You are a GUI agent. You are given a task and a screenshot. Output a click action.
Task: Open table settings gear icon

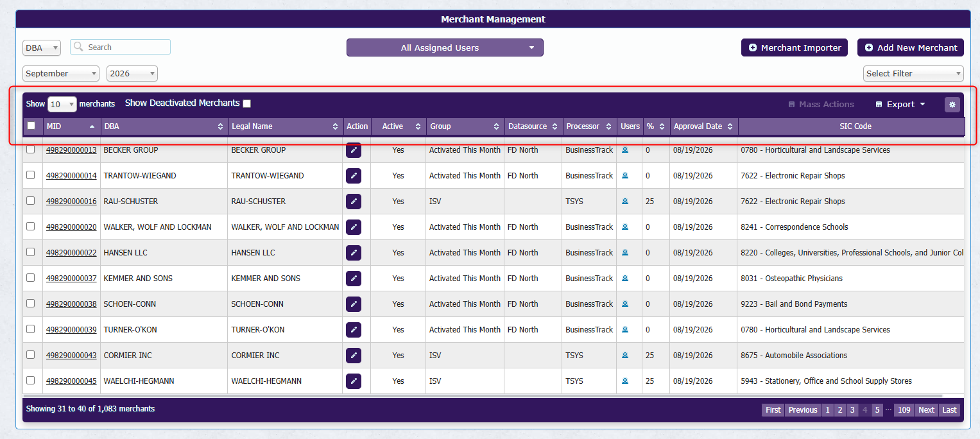point(952,104)
